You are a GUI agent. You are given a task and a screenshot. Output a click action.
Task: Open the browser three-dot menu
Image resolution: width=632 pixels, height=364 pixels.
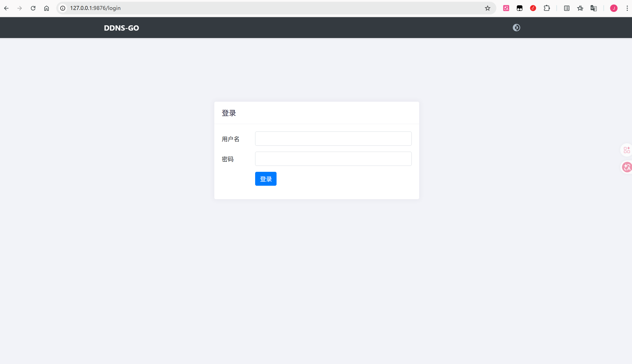[x=627, y=8]
